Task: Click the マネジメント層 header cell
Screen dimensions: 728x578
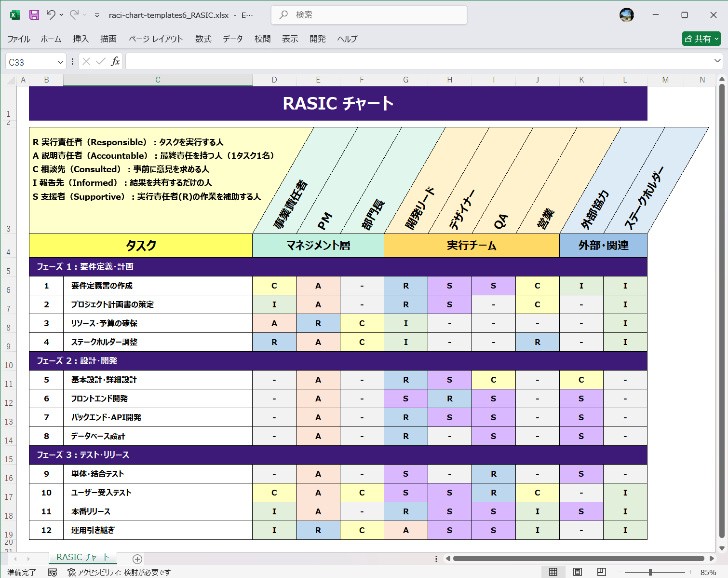Action: point(318,246)
